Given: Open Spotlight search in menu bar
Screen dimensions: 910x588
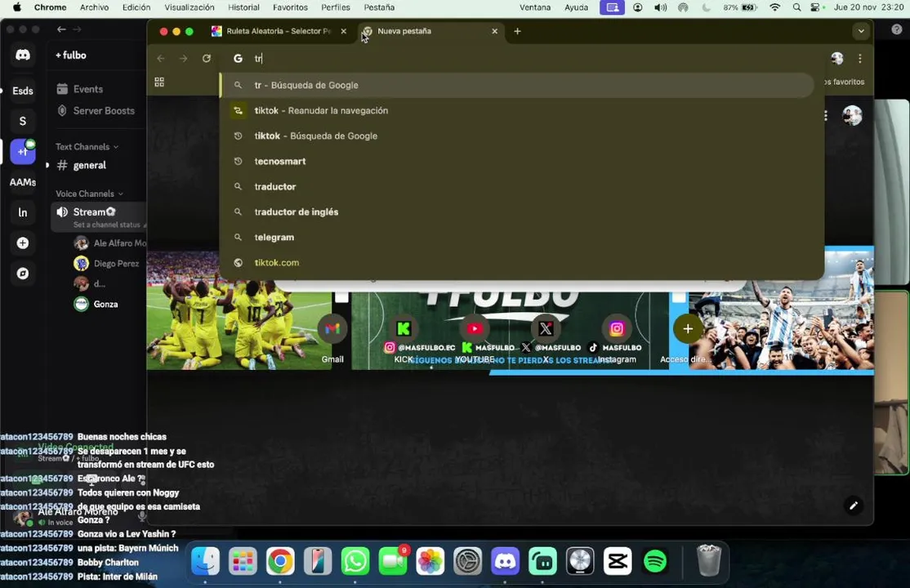Looking at the screenshot, I should click(x=796, y=7).
